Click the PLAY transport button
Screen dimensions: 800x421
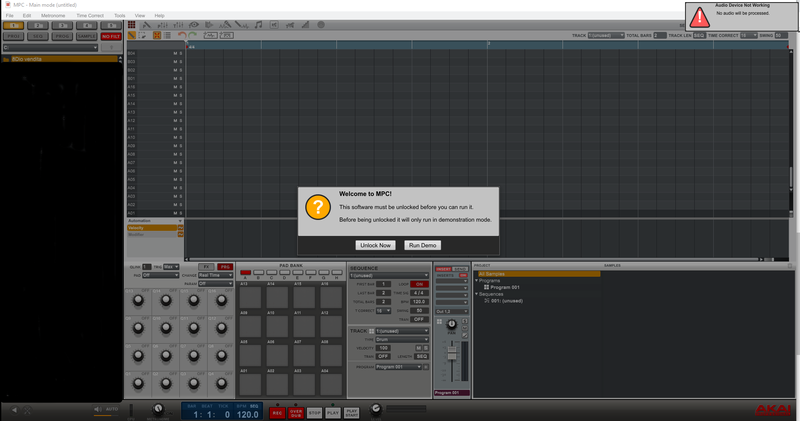333,413
